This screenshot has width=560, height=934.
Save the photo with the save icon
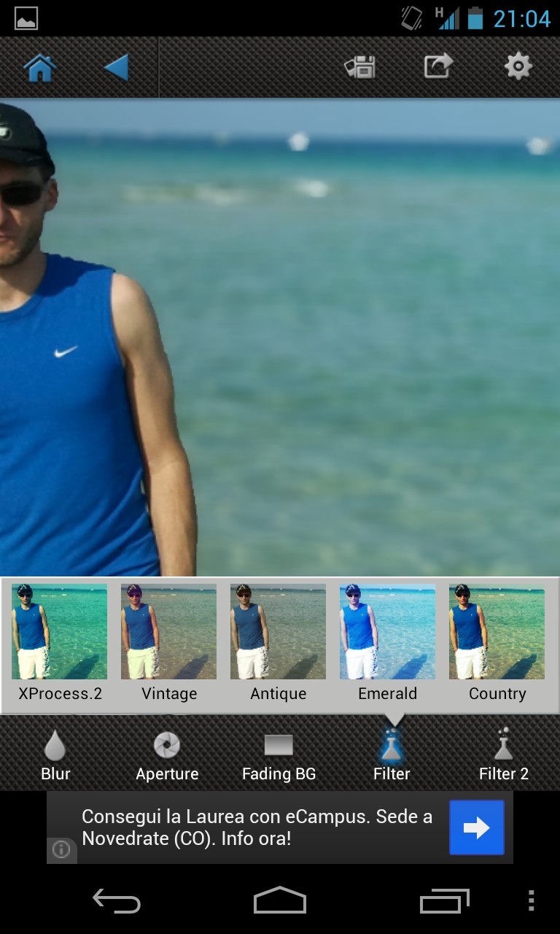click(360, 67)
